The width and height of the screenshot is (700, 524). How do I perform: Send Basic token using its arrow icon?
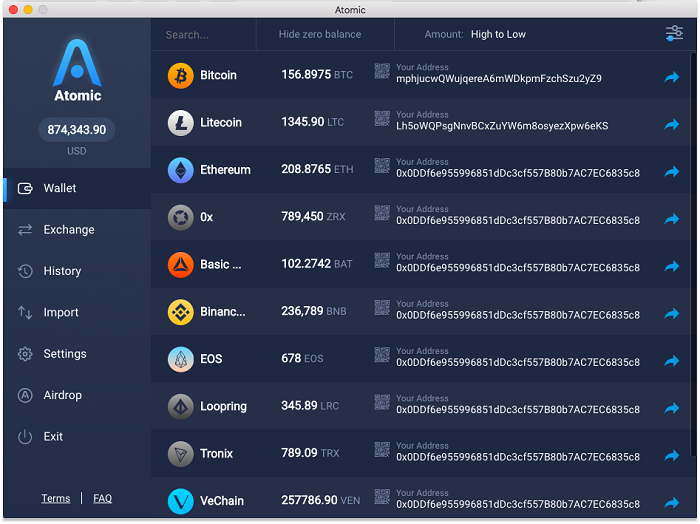671,266
